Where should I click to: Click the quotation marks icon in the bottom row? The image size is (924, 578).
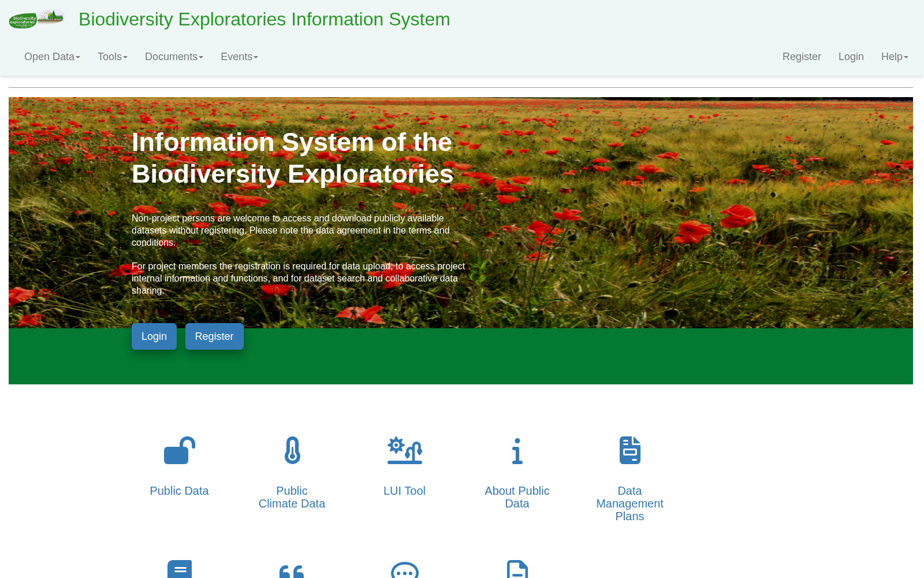(x=292, y=571)
